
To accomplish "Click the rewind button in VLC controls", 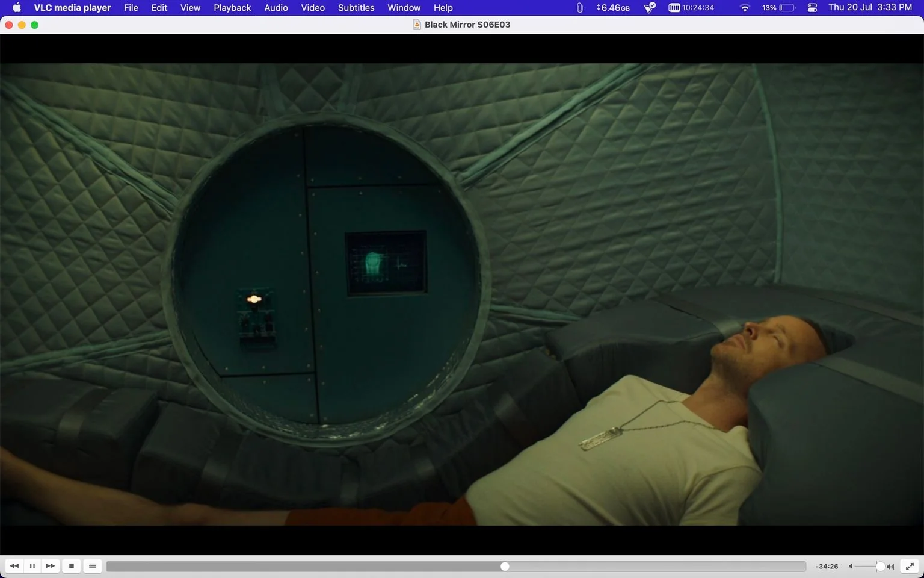I will (14, 566).
